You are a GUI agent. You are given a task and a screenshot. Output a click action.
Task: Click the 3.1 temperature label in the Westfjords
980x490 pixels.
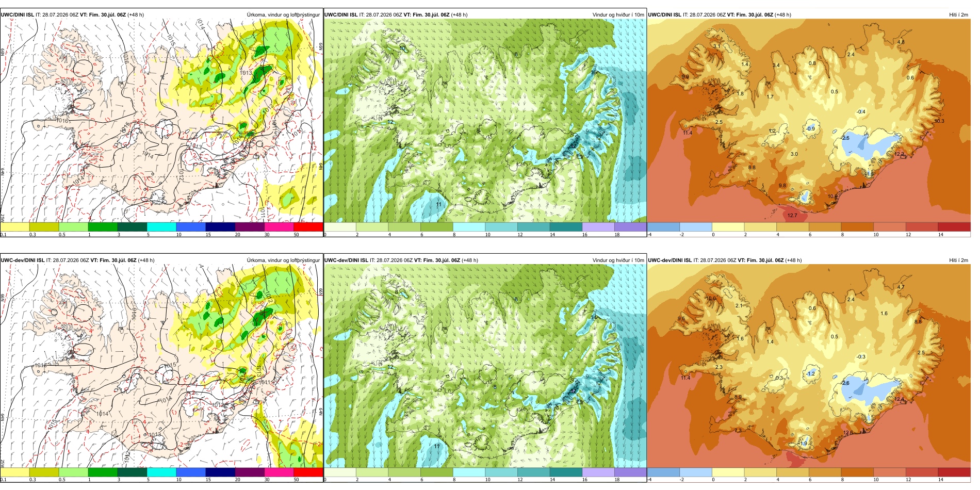click(717, 46)
